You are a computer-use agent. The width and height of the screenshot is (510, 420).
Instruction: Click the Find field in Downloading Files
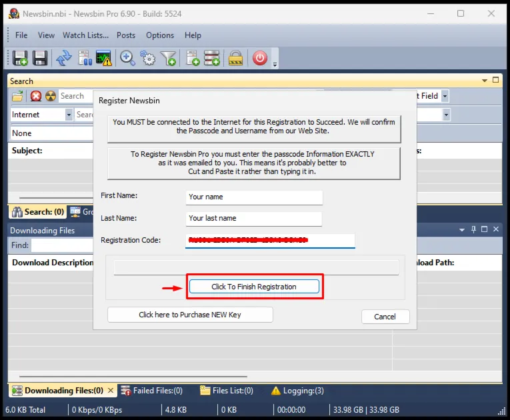point(62,245)
